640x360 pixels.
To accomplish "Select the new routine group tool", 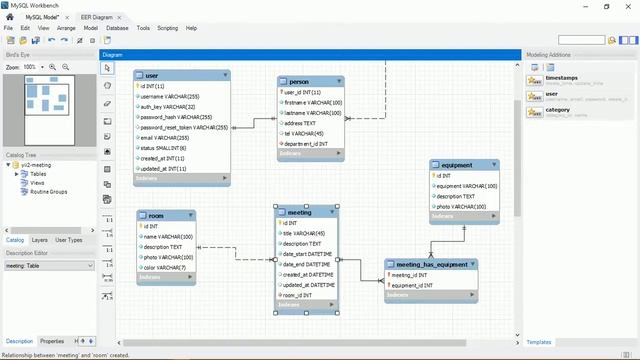I will (107, 200).
